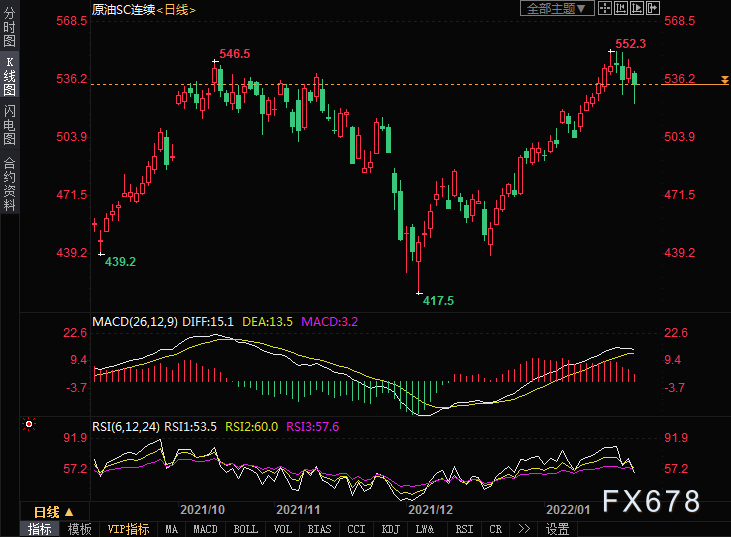
Task: Click the expand chart axis icon
Action: [x=636, y=8]
